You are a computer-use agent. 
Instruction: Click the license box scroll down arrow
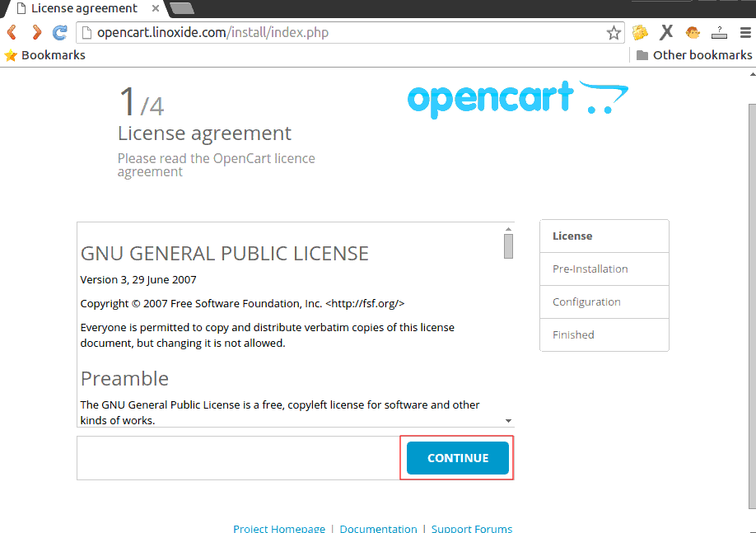pos(508,421)
